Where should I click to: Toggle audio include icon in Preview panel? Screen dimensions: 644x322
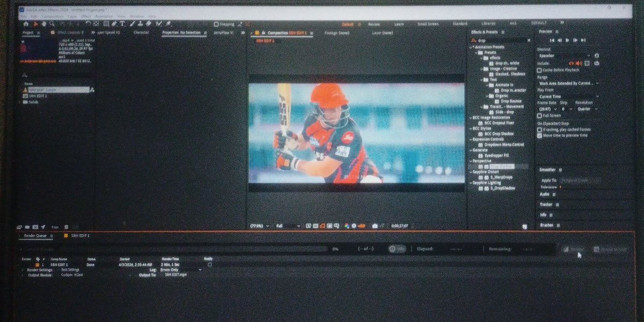click(579, 63)
